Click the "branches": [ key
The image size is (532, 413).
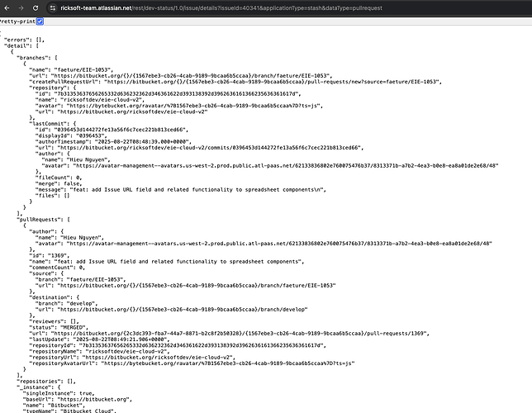37,58
